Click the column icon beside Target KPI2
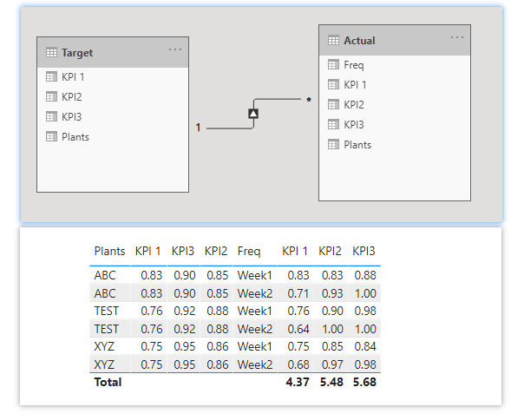The width and height of the screenshot is (511, 420). point(51,97)
